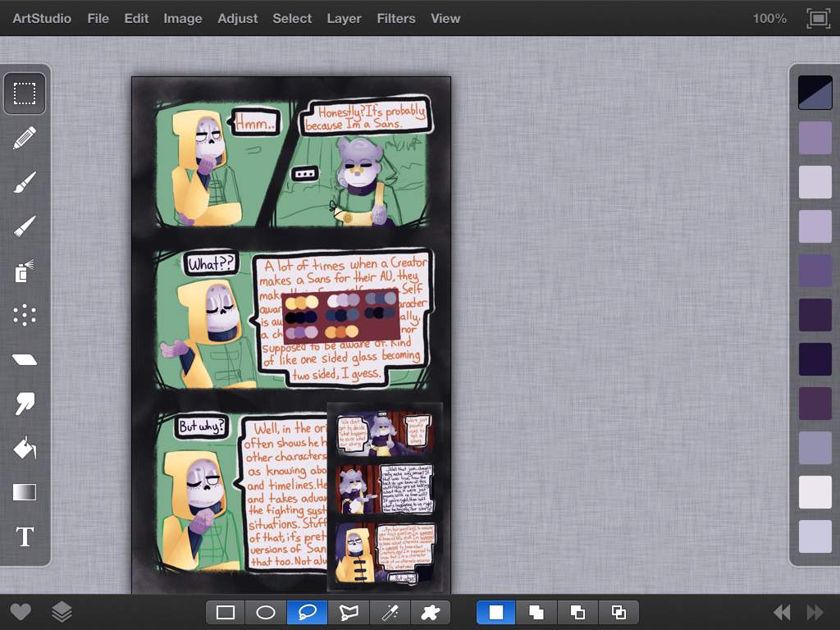Open the View menu

445,18
